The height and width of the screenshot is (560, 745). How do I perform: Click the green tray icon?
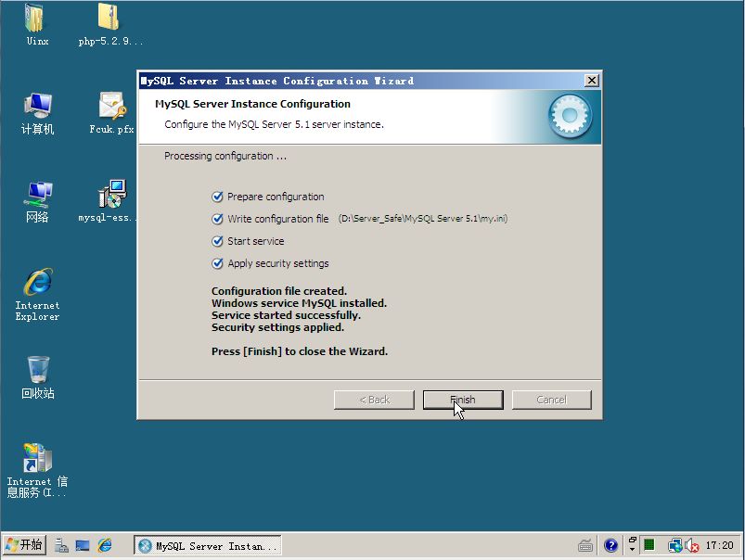coord(649,545)
